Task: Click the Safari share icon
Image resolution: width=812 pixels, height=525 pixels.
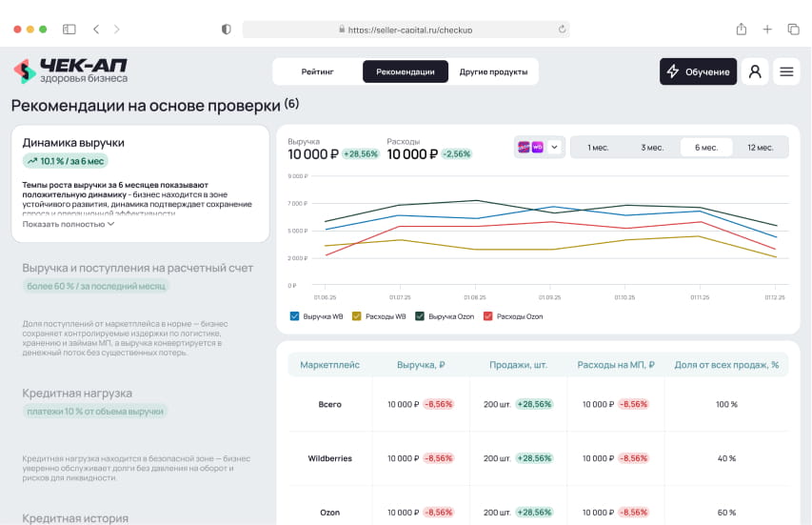Action: click(741, 30)
